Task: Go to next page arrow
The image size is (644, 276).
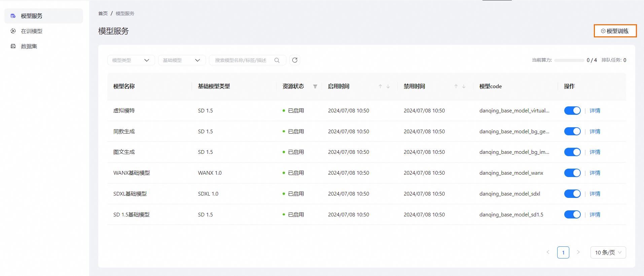Action: click(x=578, y=252)
